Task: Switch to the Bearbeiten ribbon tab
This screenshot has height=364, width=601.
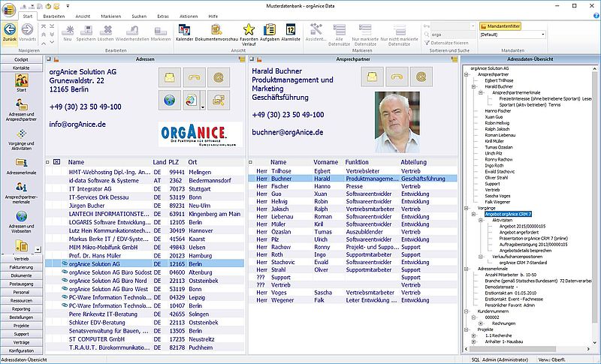Action: coord(53,17)
